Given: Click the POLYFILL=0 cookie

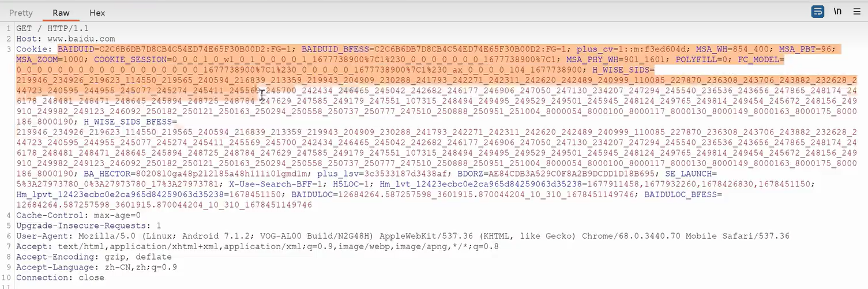Looking at the screenshot, I should (x=702, y=59).
